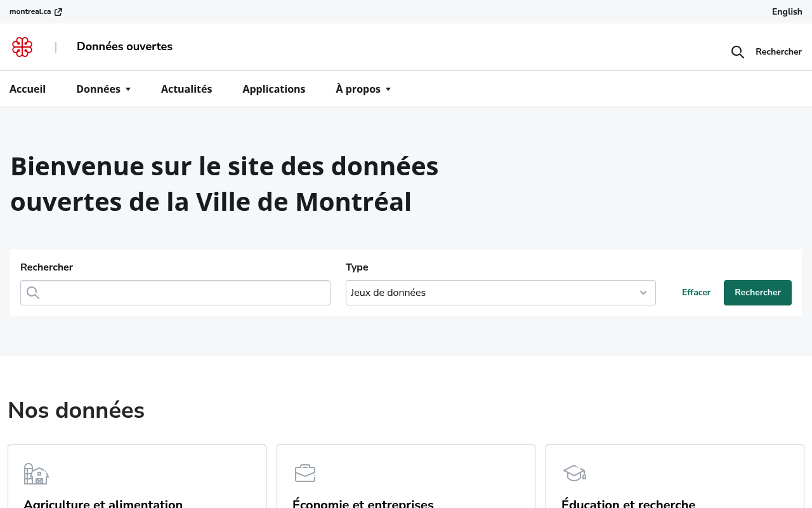
Task: Click the magnifier icon inside Rechercher field
Action: 33,293
